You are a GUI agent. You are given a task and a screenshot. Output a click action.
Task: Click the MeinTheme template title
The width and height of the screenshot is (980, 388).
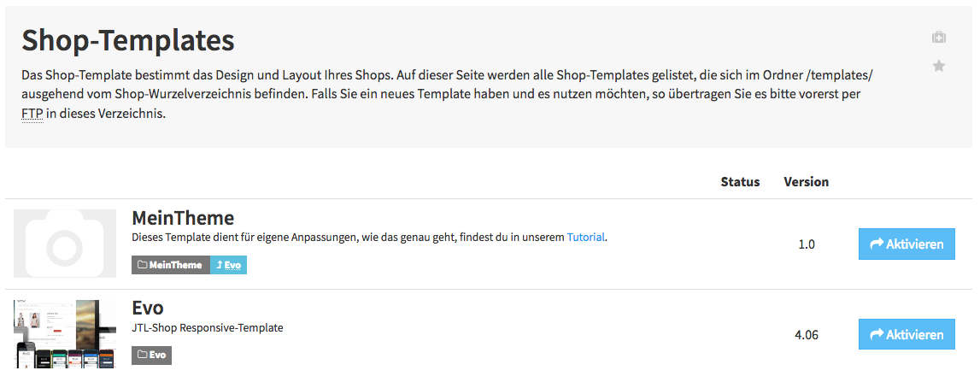pyautogui.click(x=183, y=217)
